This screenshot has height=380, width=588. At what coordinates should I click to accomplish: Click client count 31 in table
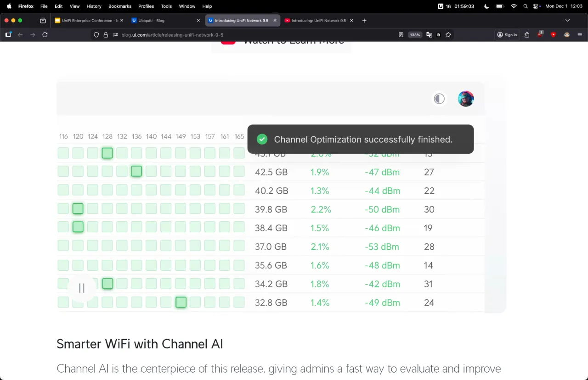(x=428, y=284)
